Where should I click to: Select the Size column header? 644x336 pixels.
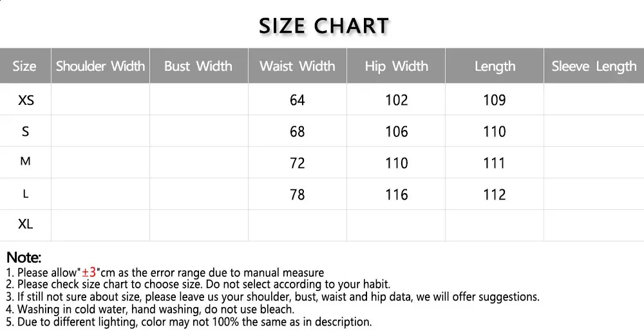(x=24, y=66)
